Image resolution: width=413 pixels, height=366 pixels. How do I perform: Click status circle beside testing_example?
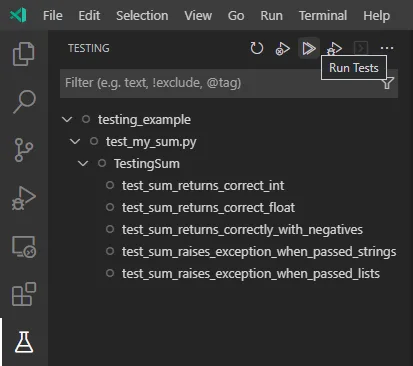pyautogui.click(x=86, y=119)
